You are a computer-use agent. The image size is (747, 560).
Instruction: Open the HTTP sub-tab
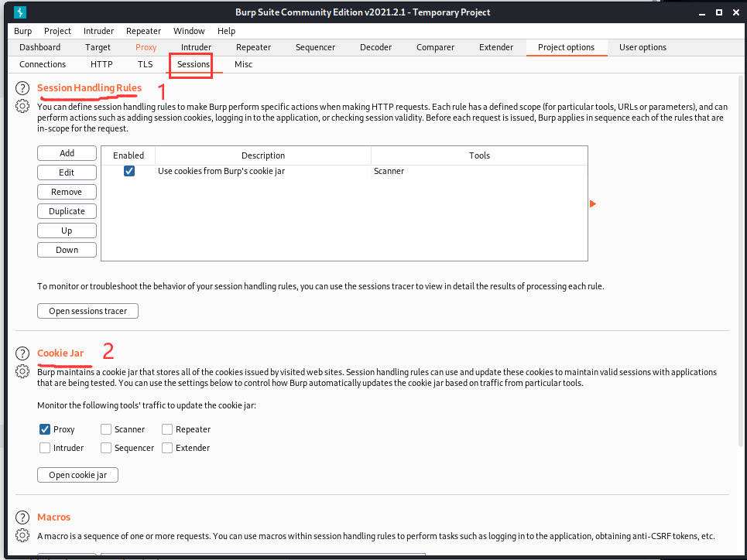(101, 64)
